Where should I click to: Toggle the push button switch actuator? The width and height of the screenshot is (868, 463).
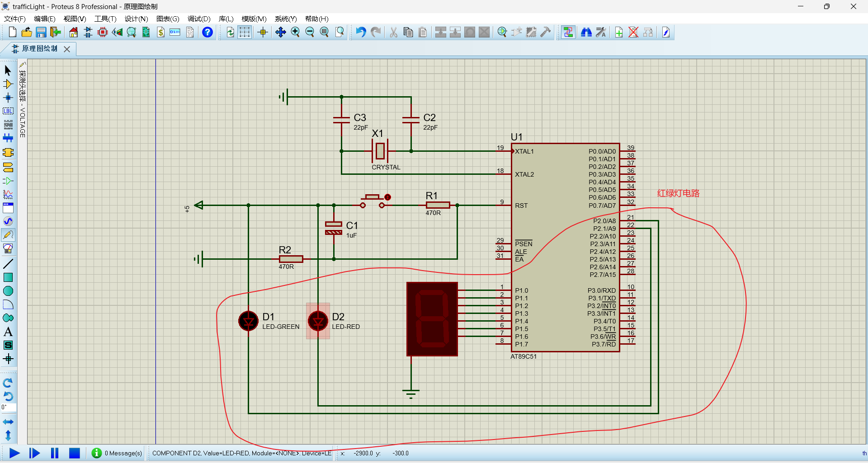387,197
